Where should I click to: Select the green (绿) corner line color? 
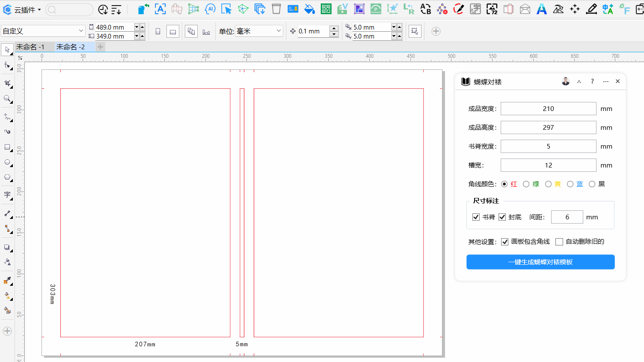pos(526,184)
